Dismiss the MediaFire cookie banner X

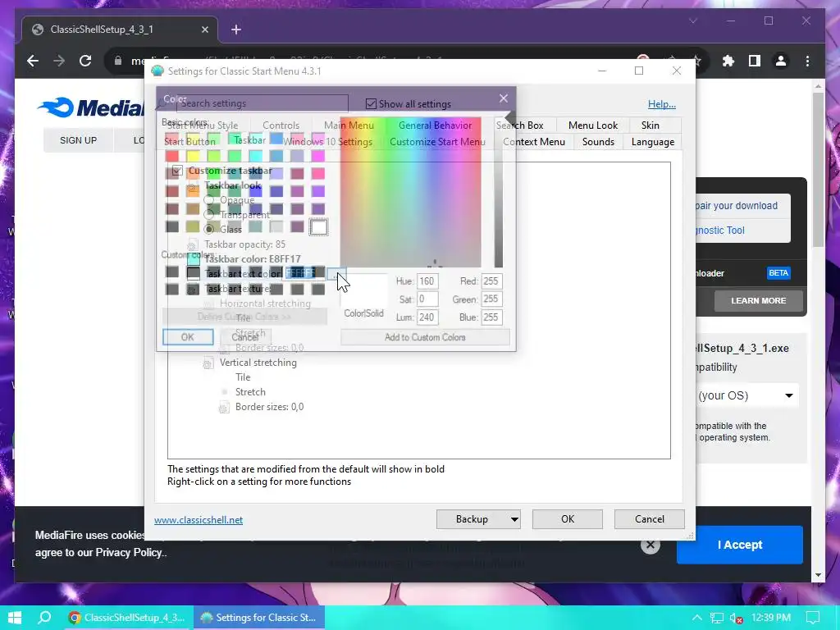click(651, 546)
